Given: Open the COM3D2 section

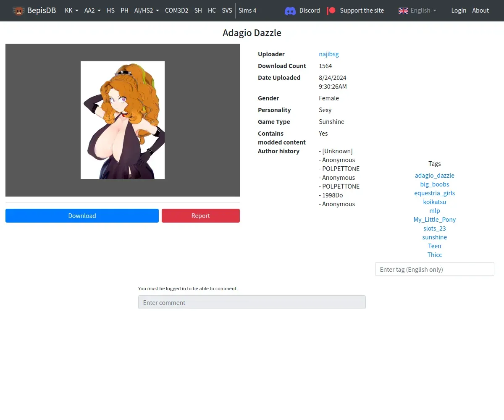Looking at the screenshot, I should click(177, 10).
